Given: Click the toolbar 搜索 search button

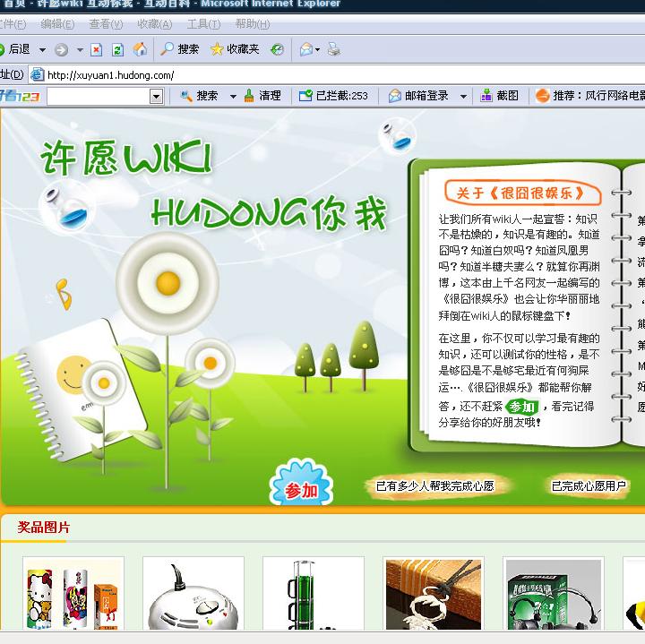Looking at the screenshot, I should (199, 96).
